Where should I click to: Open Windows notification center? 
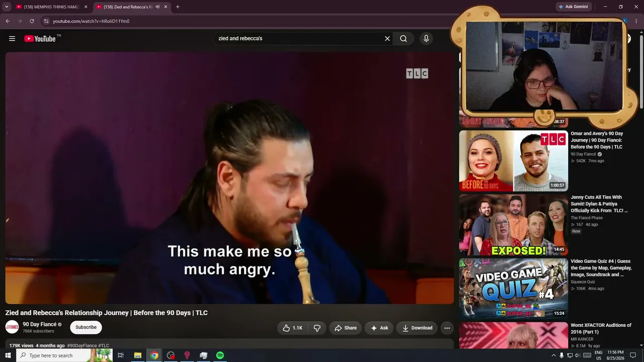[633, 355]
